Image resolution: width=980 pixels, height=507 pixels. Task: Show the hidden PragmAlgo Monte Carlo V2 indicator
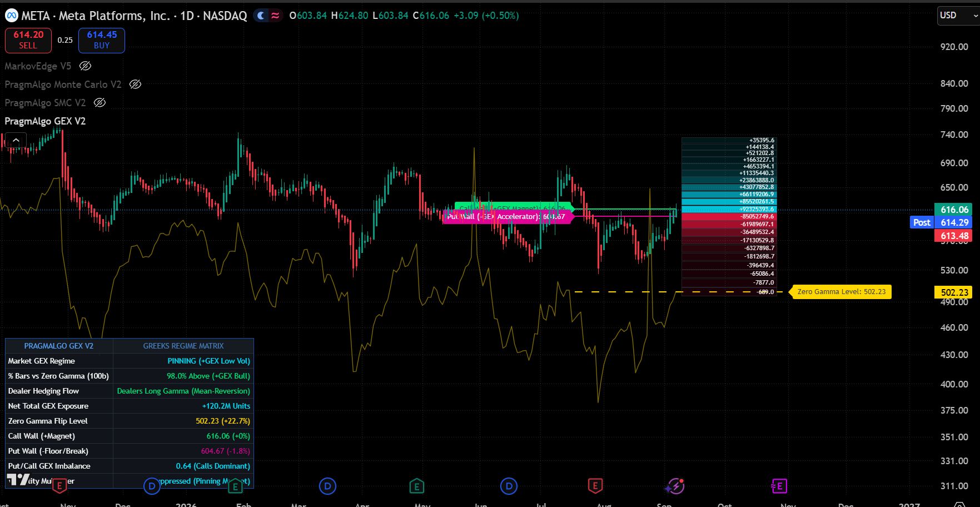click(x=135, y=84)
